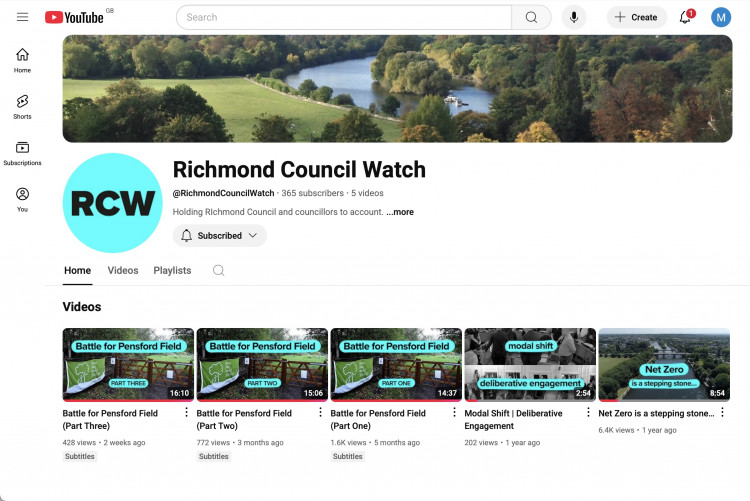Click the Subtitles badge under Part Three
This screenshot has height=501, width=750.
pyautogui.click(x=79, y=456)
